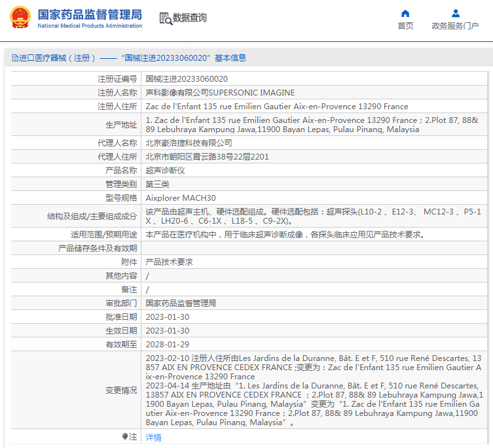This screenshot has width=493, height=448.
Task: Click National Medical Products Administration subtitle
Action: point(90,26)
